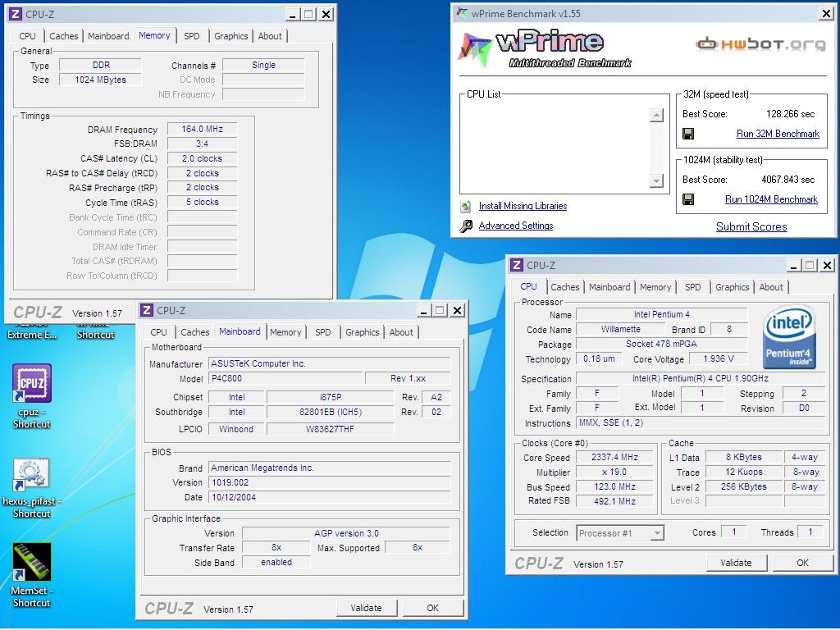The image size is (840, 630).
Task: Click OK in the CPU window
Action: click(802, 563)
